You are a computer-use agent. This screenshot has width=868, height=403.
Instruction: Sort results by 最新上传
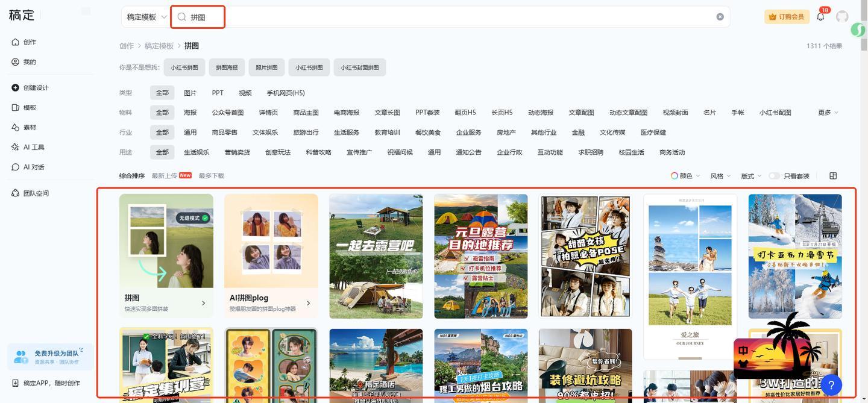(x=165, y=176)
